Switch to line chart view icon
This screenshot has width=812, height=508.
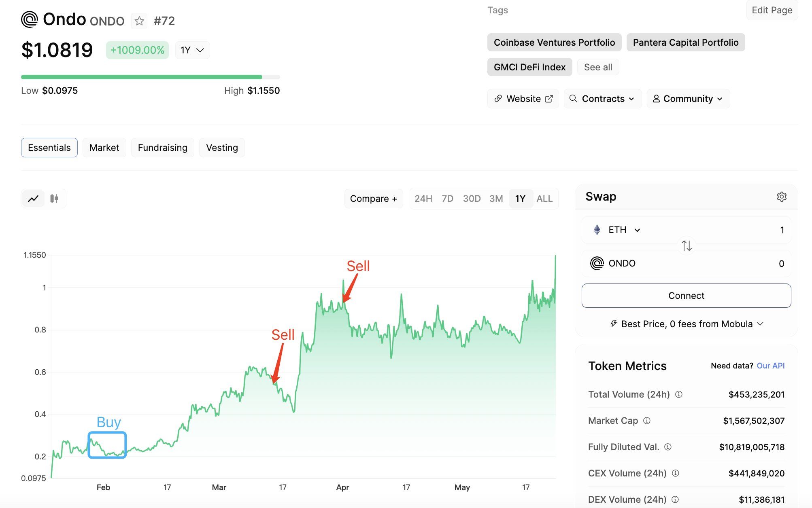pos(33,199)
